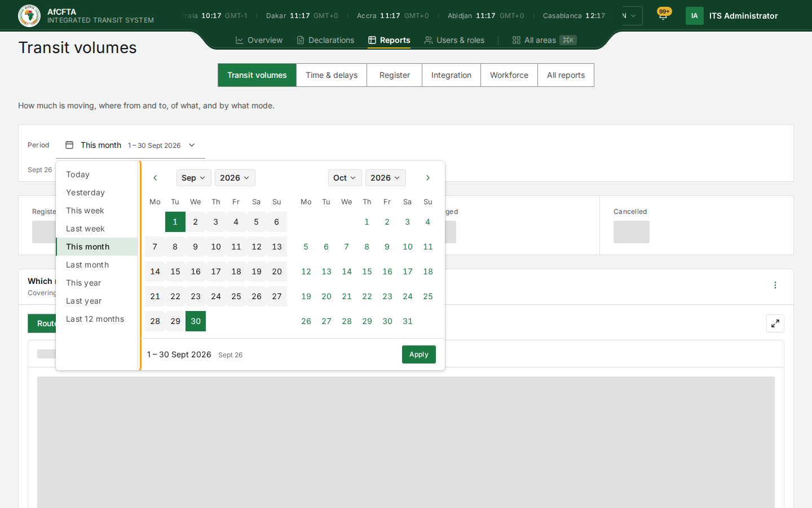This screenshot has width=812, height=508.
Task: Open the Declarations nav item
Action: tap(325, 40)
